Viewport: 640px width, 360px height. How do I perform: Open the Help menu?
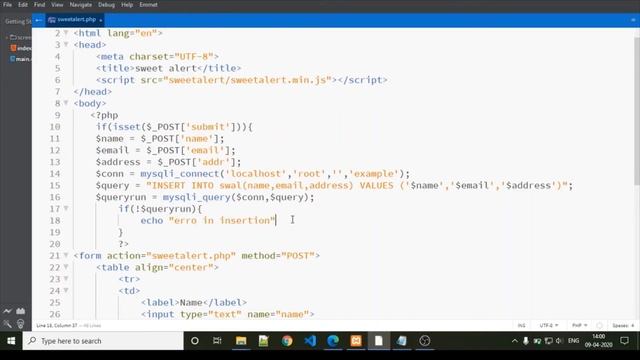pyautogui.click(x=127, y=5)
